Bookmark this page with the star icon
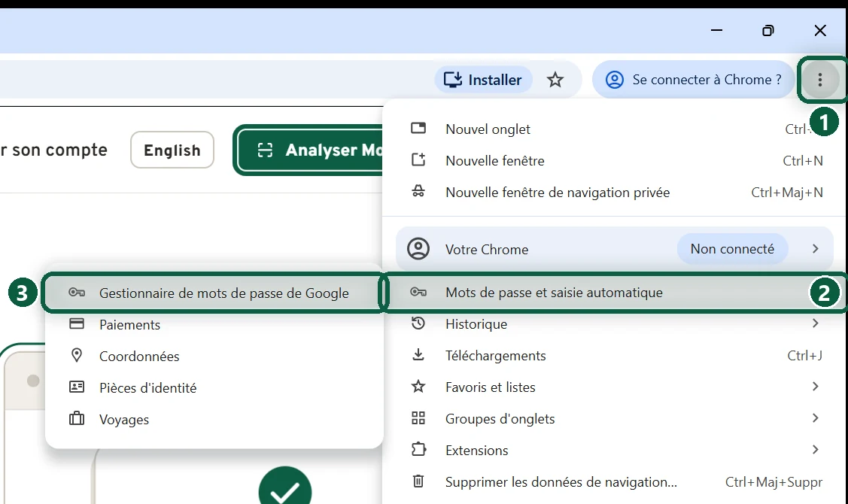This screenshot has height=504, width=848. point(555,80)
